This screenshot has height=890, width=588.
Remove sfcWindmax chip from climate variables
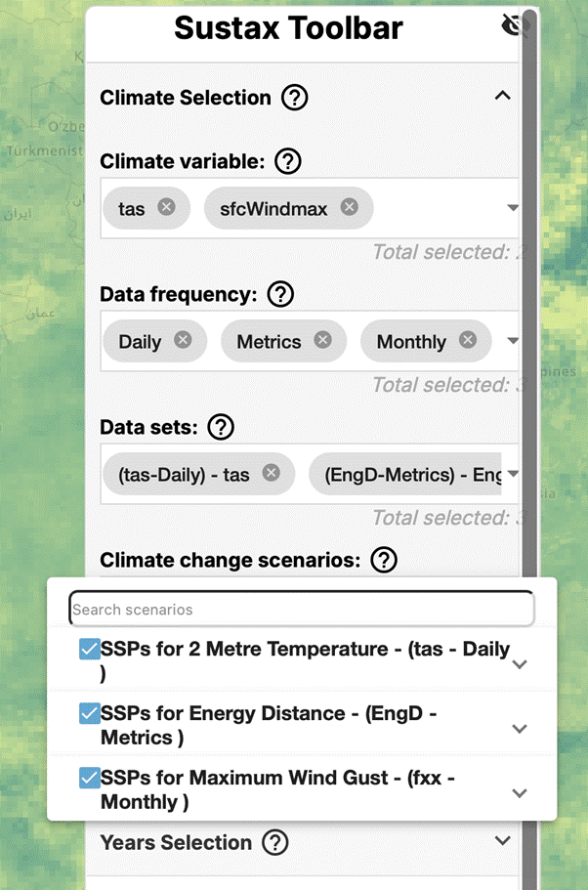350,207
